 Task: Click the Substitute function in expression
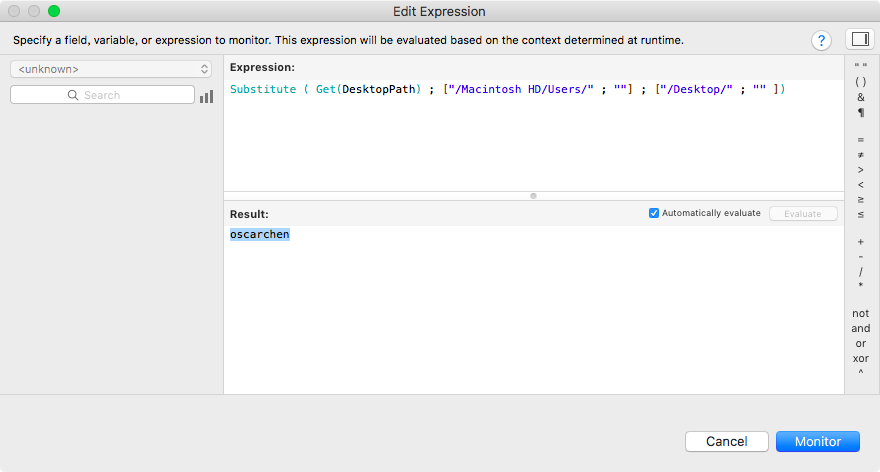263,89
